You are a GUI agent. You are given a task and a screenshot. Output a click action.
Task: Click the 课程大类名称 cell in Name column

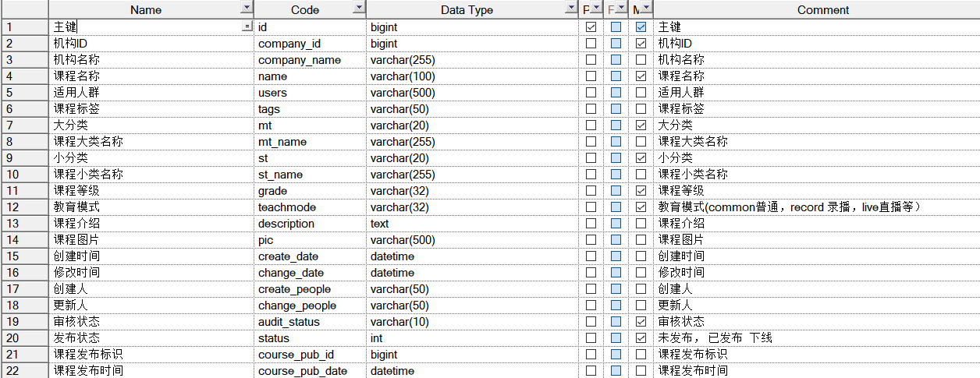(x=152, y=142)
